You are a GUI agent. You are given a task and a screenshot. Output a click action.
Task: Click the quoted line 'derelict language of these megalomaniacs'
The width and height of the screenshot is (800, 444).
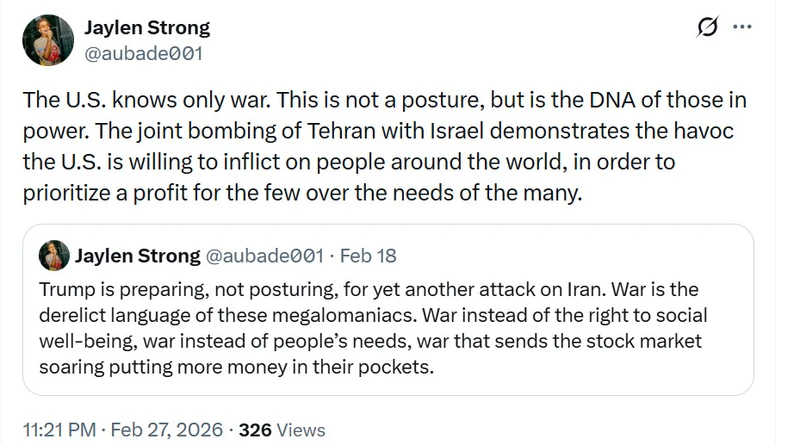click(x=373, y=315)
